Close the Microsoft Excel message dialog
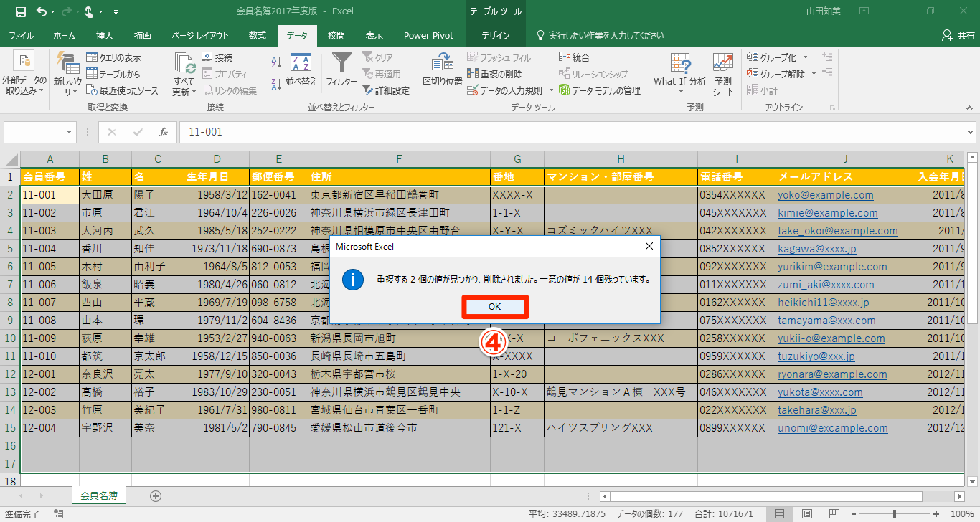 (649, 246)
